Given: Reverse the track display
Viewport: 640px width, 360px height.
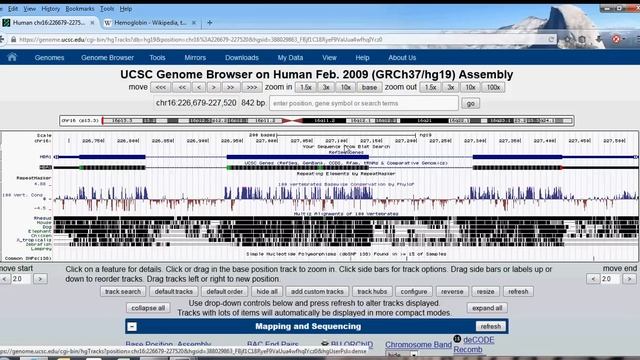Looking at the screenshot, I should tap(452, 291).
